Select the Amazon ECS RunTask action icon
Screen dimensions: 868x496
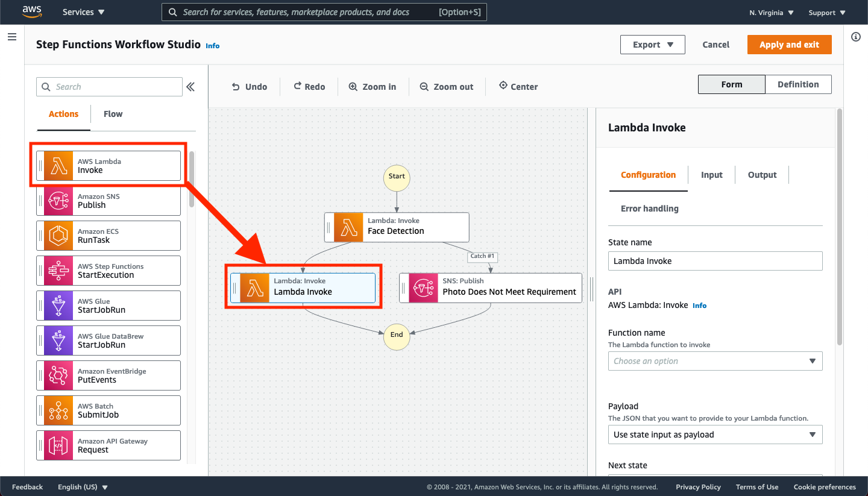(58, 236)
